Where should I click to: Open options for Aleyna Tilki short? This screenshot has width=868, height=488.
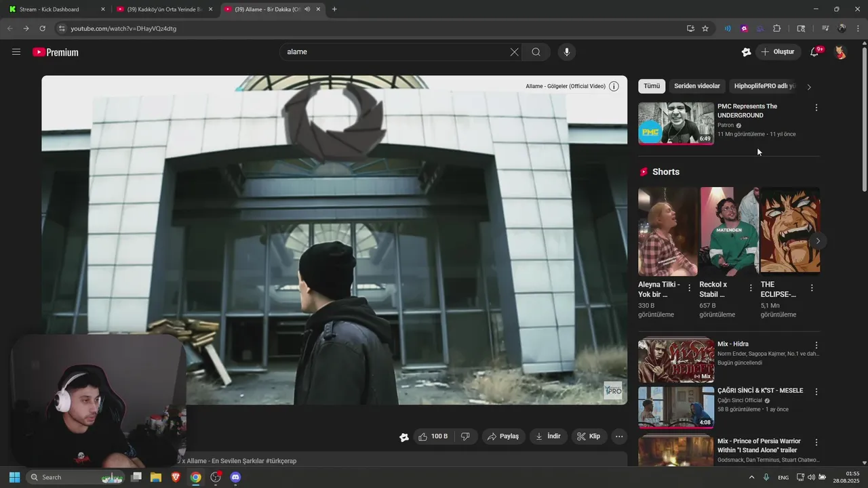(x=690, y=288)
